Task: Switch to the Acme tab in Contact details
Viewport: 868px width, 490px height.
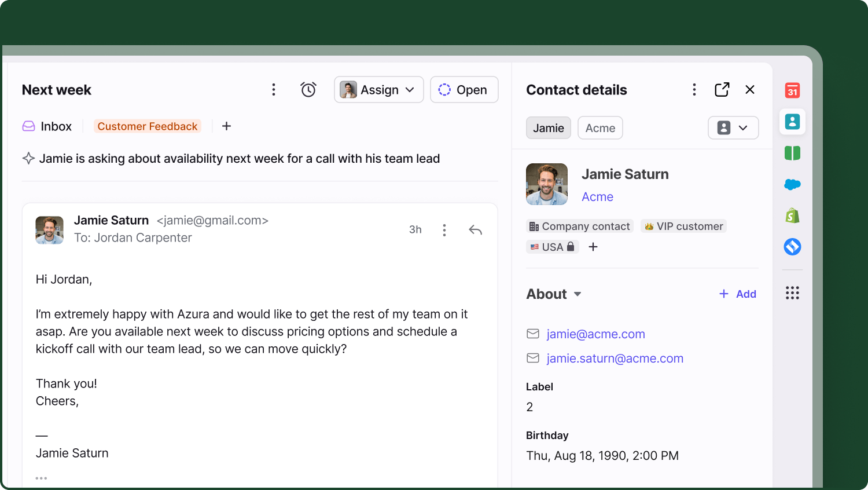Action: pos(600,127)
